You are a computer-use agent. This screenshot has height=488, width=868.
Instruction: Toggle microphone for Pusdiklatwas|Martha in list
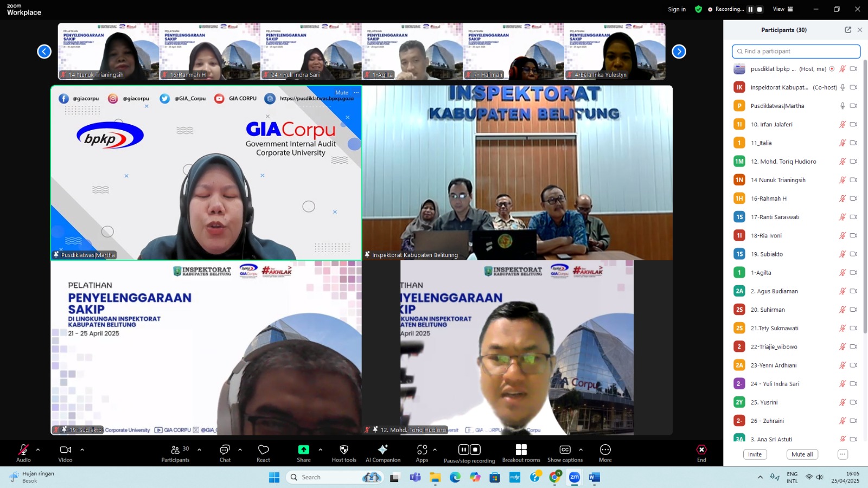[843, 106]
